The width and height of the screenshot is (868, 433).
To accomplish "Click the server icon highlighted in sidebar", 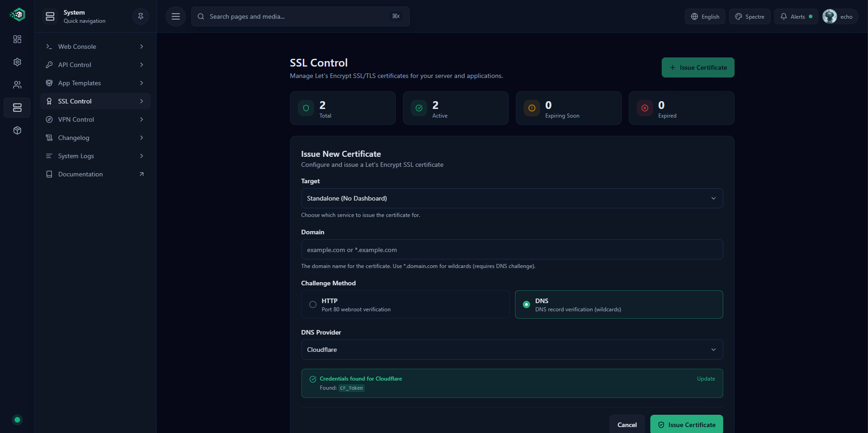I will pyautogui.click(x=17, y=108).
